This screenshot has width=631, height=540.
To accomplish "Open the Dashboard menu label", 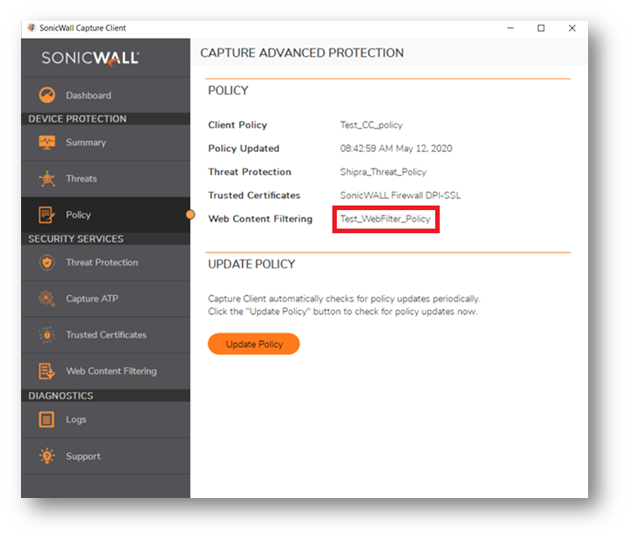I will point(88,96).
